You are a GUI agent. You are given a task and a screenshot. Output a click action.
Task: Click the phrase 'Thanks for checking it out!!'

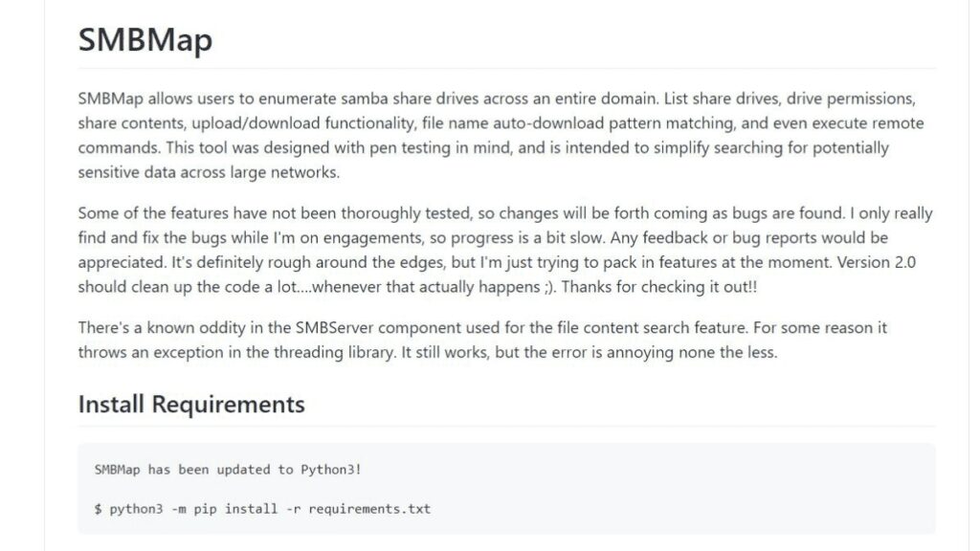[659, 287]
